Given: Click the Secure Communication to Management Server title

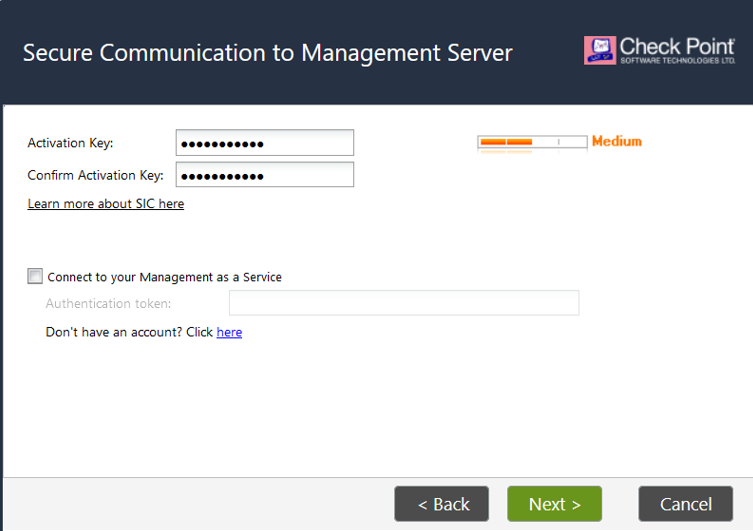Looking at the screenshot, I should click(x=267, y=53).
